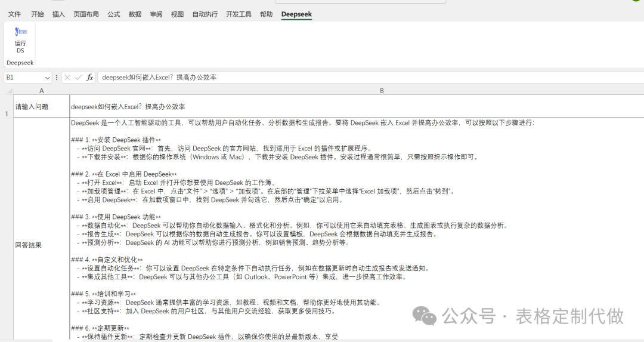Click the Name Box showing B1

[24, 77]
